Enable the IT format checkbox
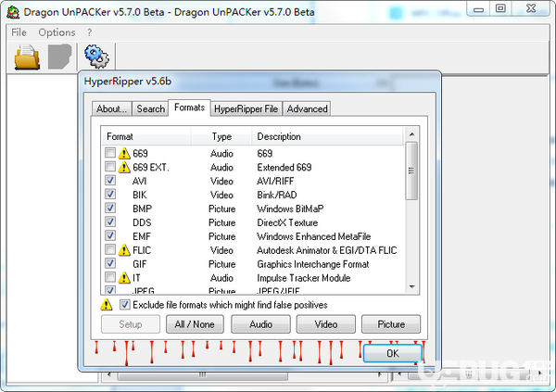Screen dimensions: 556x392 [110, 277]
